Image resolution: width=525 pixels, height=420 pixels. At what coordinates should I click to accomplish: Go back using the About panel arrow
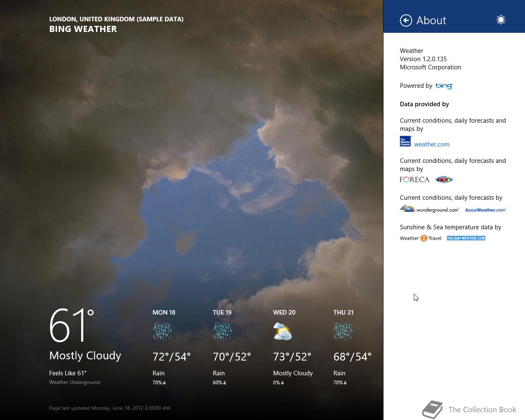tap(406, 20)
